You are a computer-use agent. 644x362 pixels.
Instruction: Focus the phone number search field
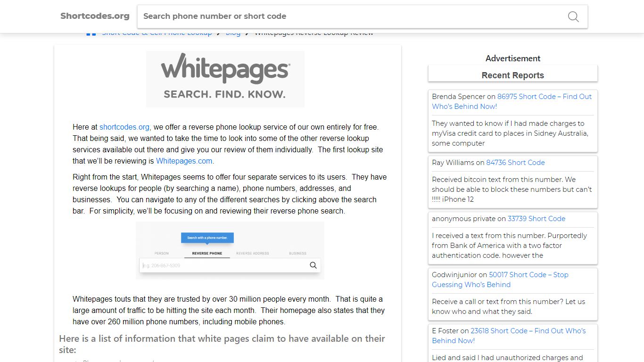(362, 16)
